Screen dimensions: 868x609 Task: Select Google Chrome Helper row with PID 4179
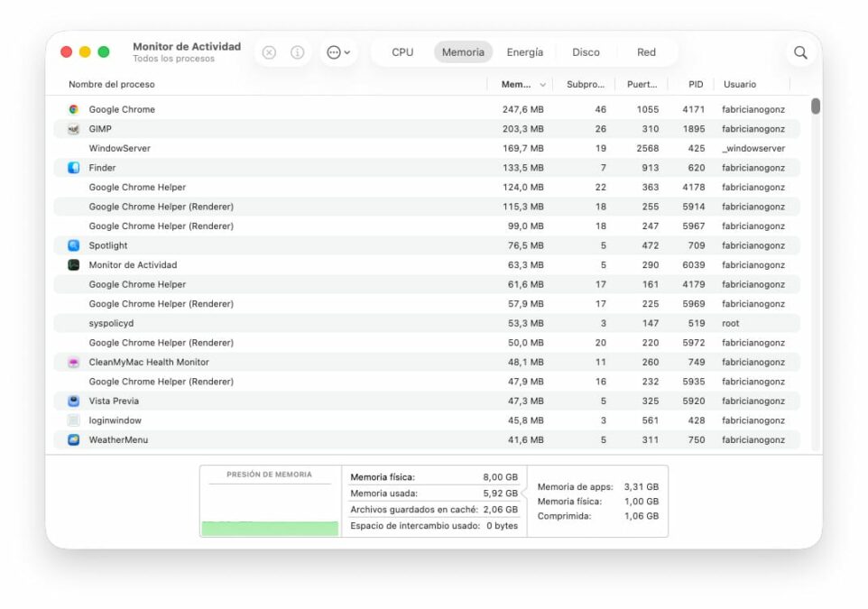pyautogui.click(x=427, y=284)
